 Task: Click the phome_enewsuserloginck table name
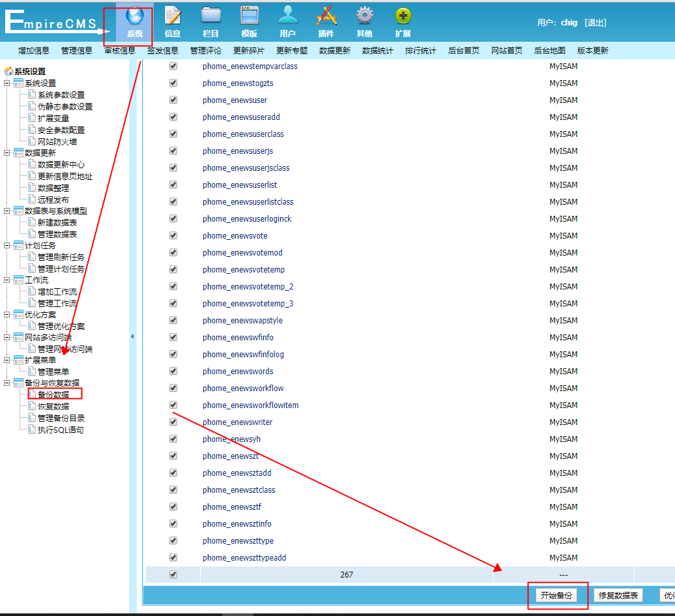[x=247, y=219]
